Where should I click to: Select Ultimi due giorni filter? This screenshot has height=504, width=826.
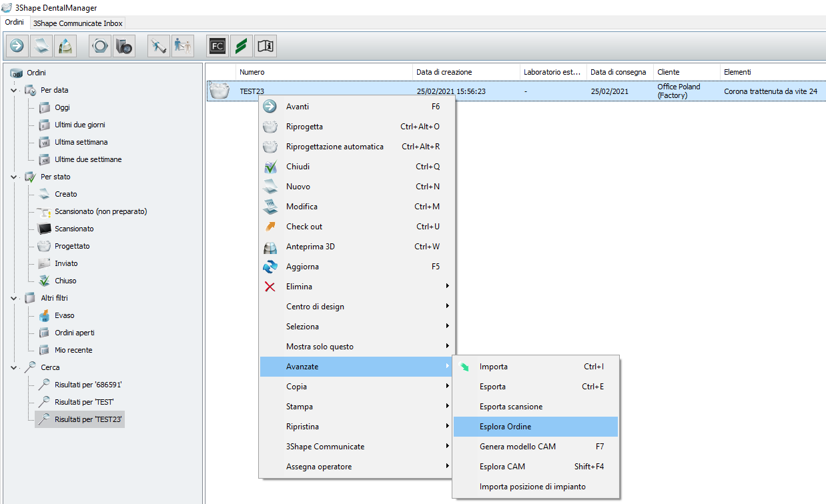pos(79,125)
